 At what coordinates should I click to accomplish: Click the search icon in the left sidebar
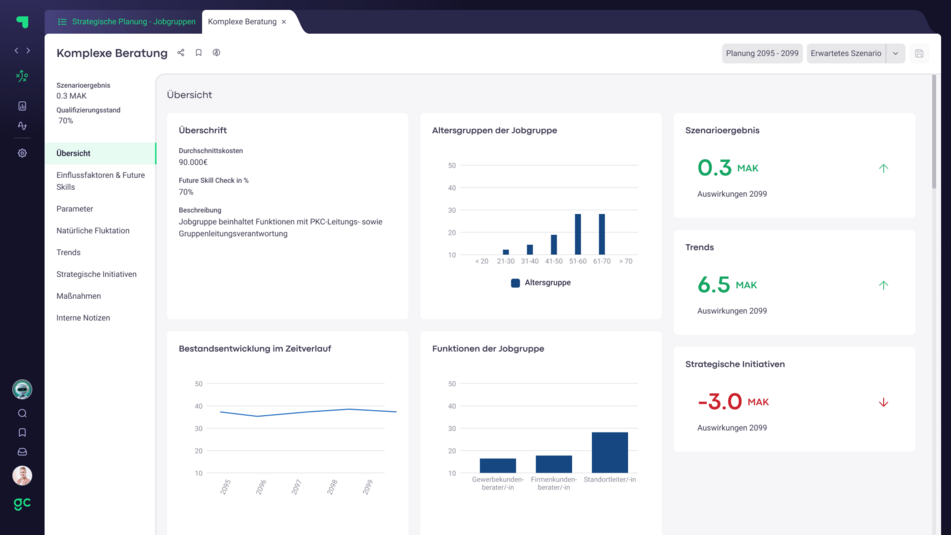click(22, 413)
